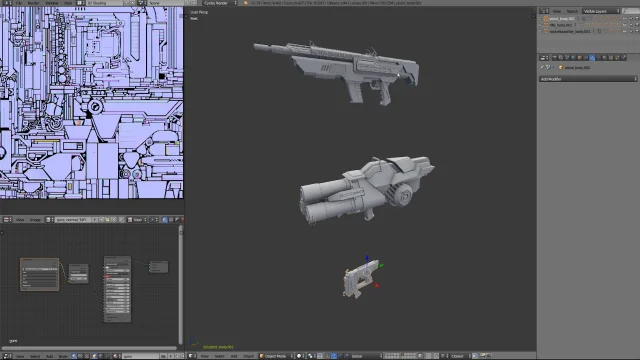Select the material shader nodes icon
Viewport: 640px width, 360px height.
pyautogui.click(x=74, y=356)
